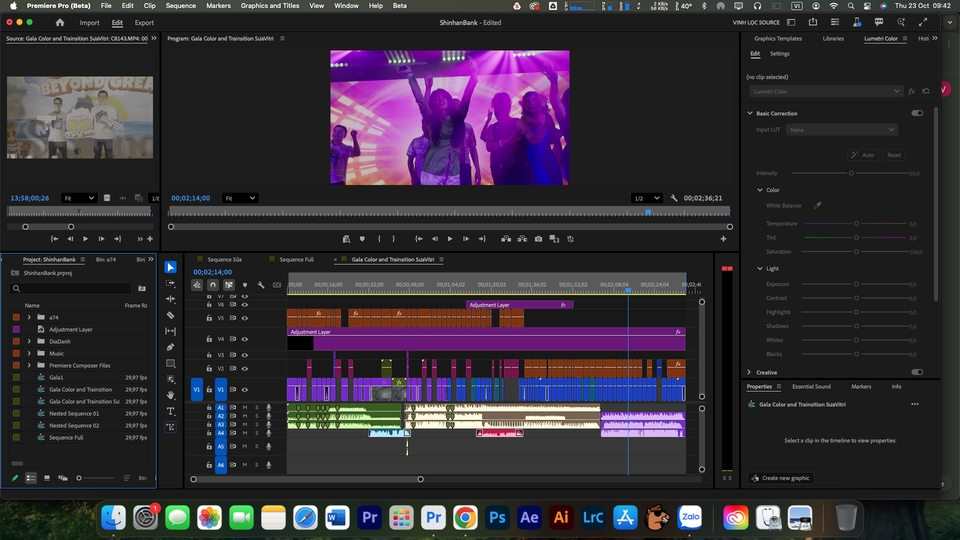Mute audio track A1

click(245, 407)
